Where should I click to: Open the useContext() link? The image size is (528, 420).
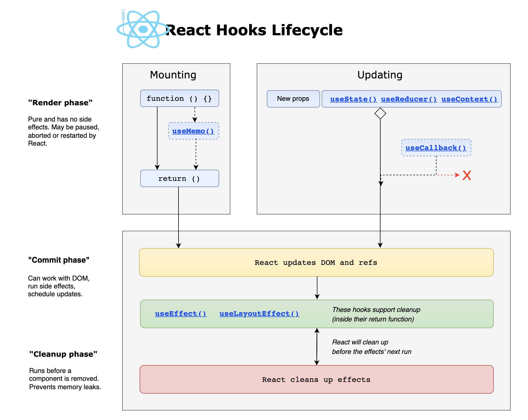tap(469, 99)
